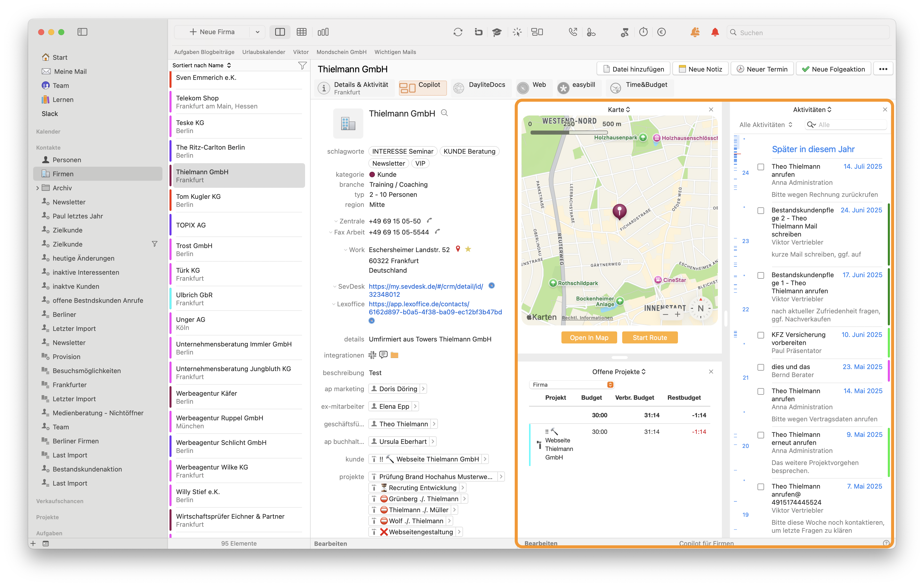
Task: Click the euro currency toolbar icon
Action: 662,32
